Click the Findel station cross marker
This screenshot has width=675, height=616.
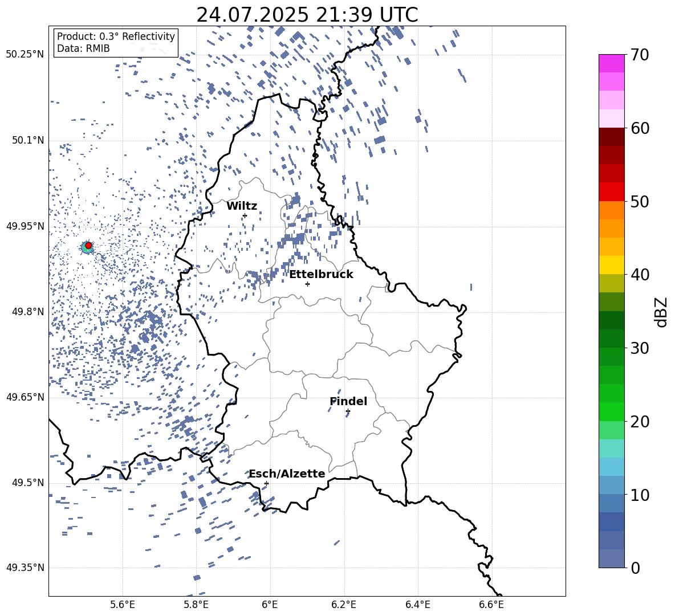click(x=348, y=411)
